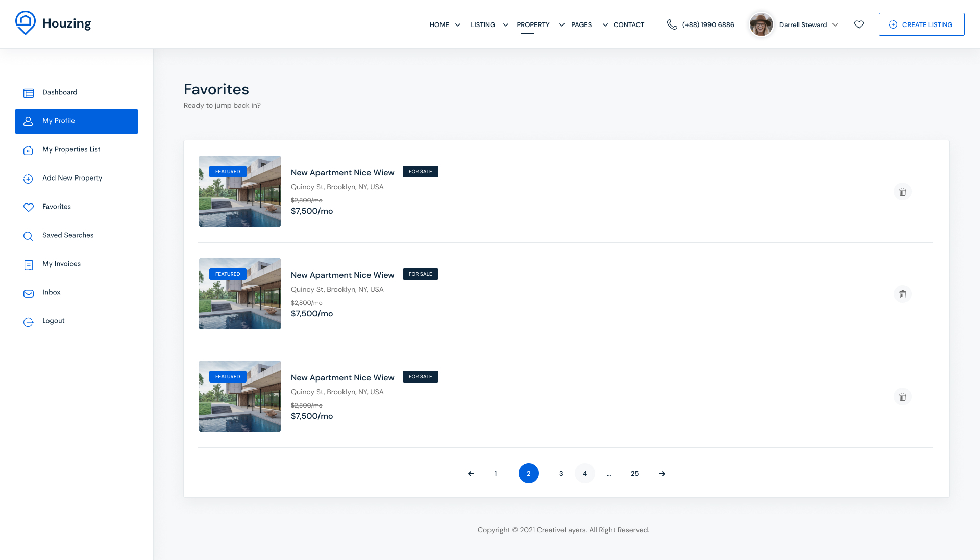Go to previous page with left arrow
Screen dimensions: 980x560
click(x=471, y=474)
